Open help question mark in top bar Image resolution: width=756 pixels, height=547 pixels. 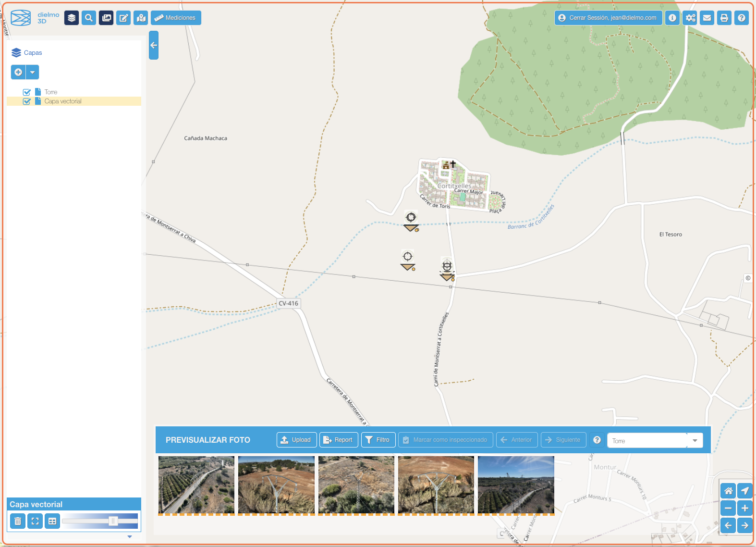(742, 18)
